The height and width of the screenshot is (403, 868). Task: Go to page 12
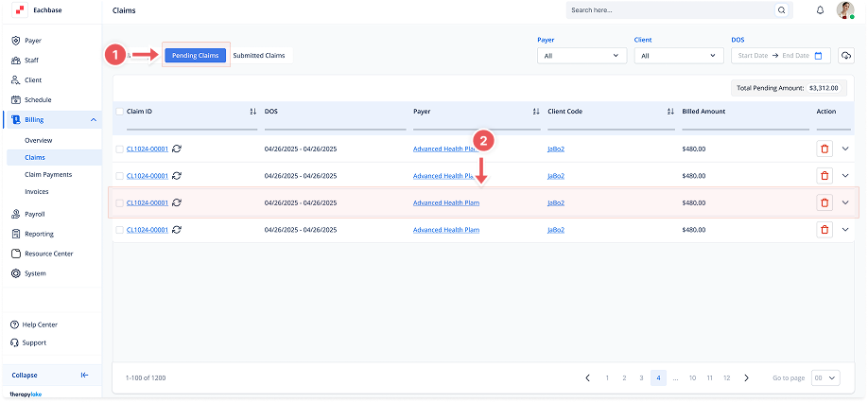727,378
